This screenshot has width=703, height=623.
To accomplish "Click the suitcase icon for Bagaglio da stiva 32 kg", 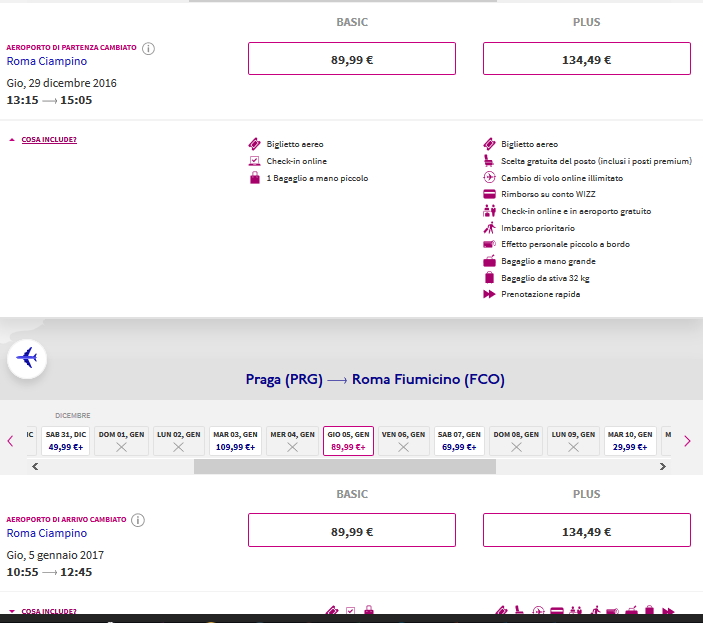I will click(489, 278).
